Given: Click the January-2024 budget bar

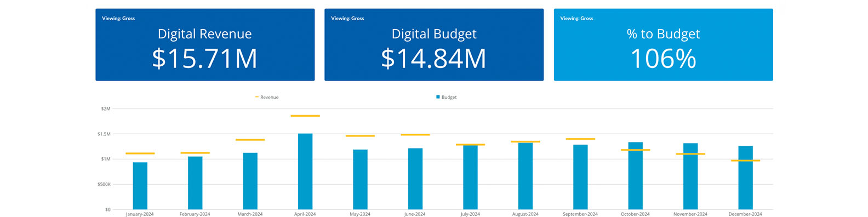Looking at the screenshot, I should pos(140,186).
